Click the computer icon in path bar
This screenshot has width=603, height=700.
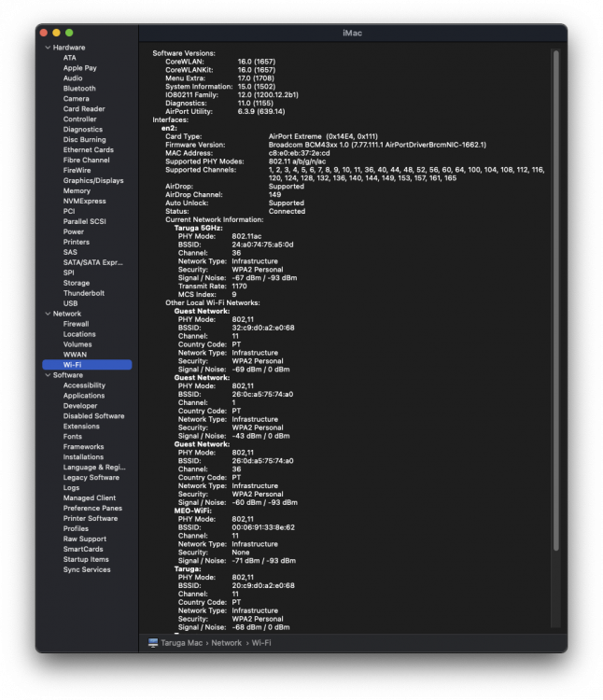[153, 643]
